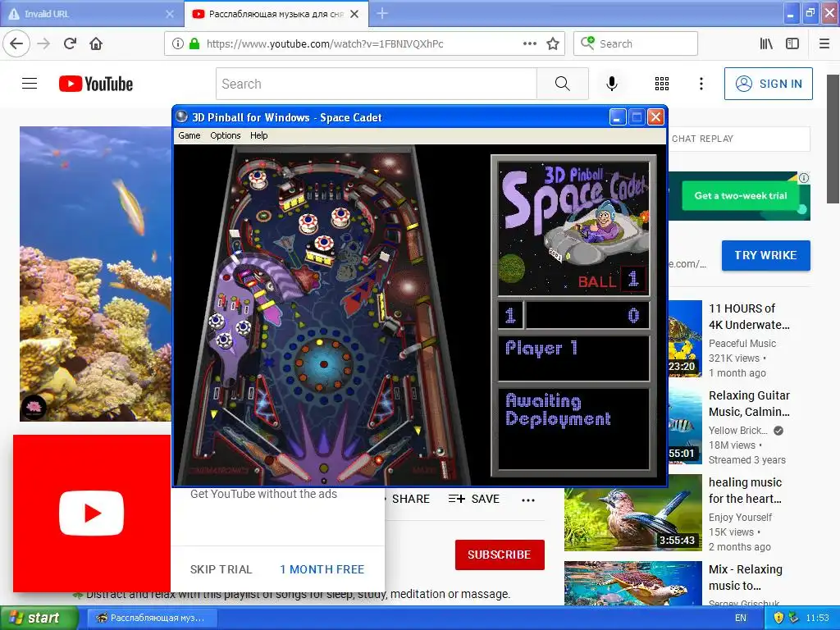Screen dimensions: 840x630
Task: Click the shield icon in system tray
Action: [779, 618]
